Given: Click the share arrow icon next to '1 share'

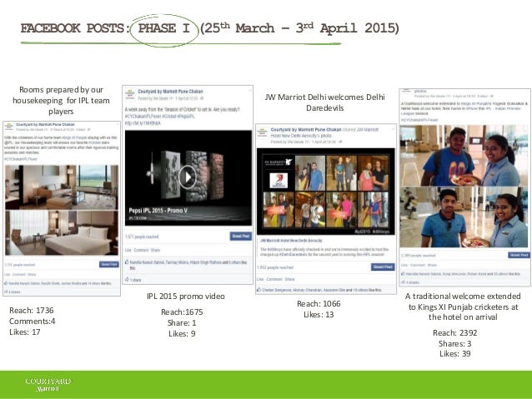Looking at the screenshot, I should click(x=127, y=279).
